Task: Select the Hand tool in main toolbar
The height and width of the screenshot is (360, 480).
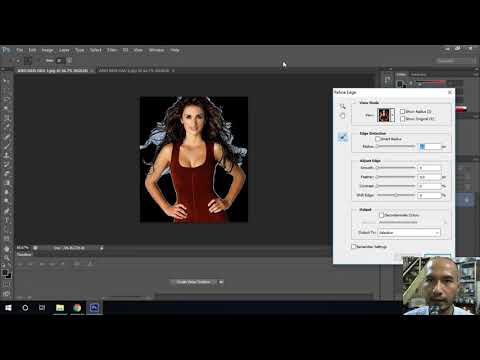Action: 6,249
